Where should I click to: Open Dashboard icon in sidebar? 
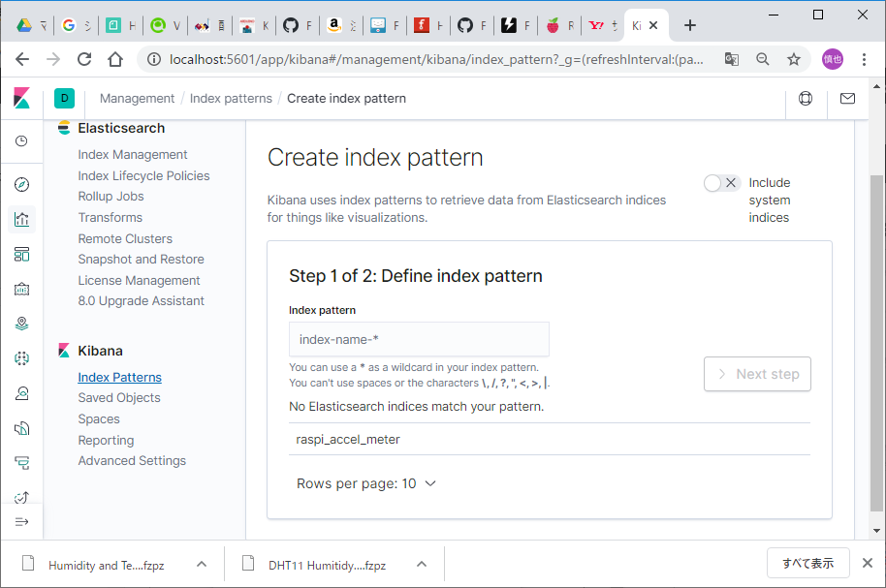click(21, 254)
